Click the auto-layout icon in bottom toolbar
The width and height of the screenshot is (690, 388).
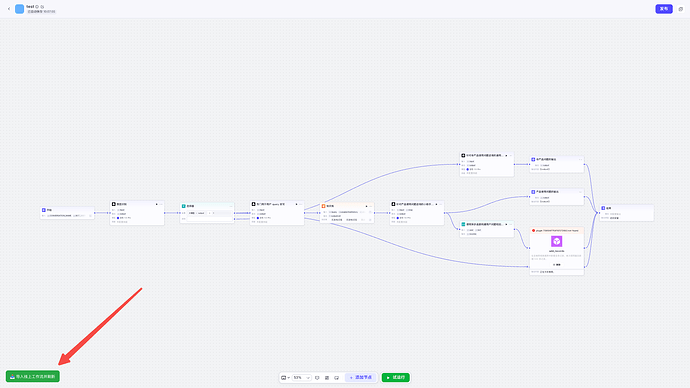(327, 377)
